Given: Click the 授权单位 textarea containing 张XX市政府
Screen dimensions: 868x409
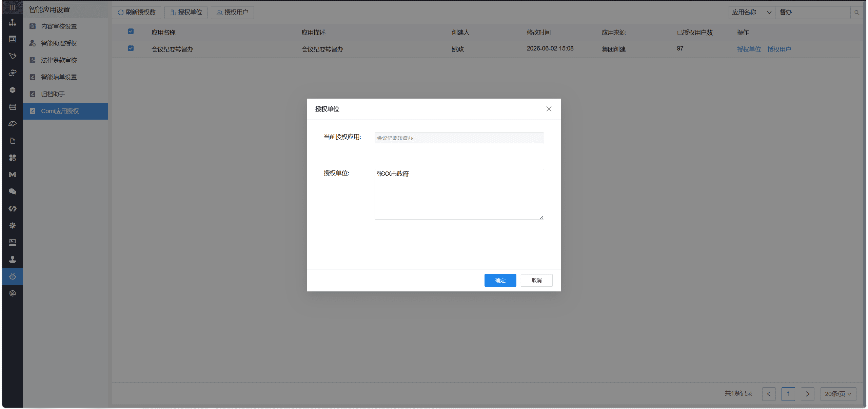Looking at the screenshot, I should [x=459, y=194].
